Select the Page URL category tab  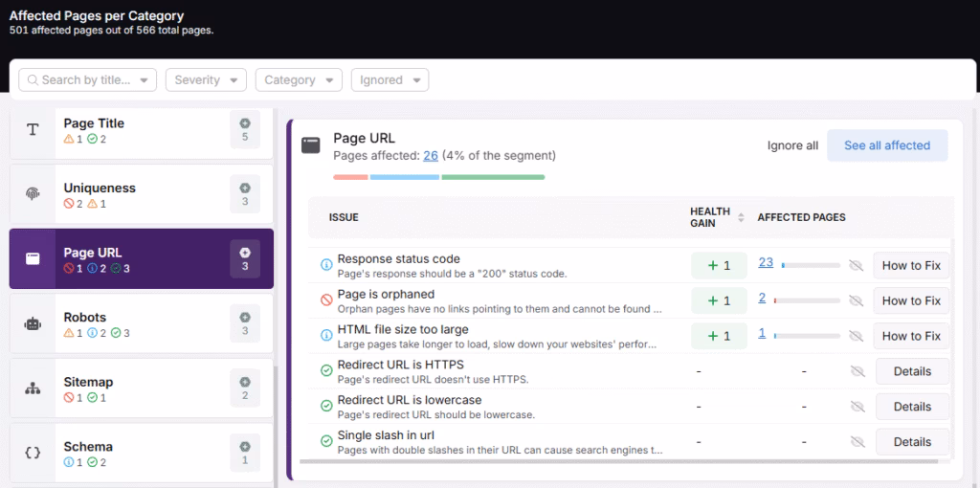[142, 259]
